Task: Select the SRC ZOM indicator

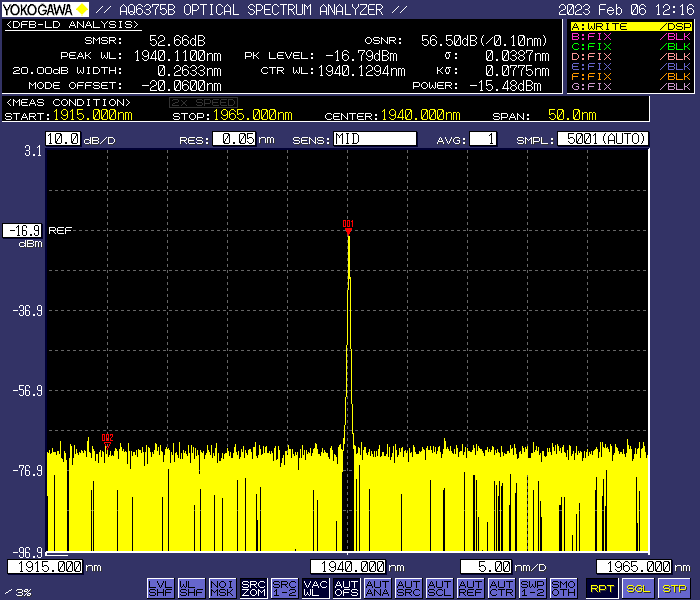Action: (x=253, y=587)
